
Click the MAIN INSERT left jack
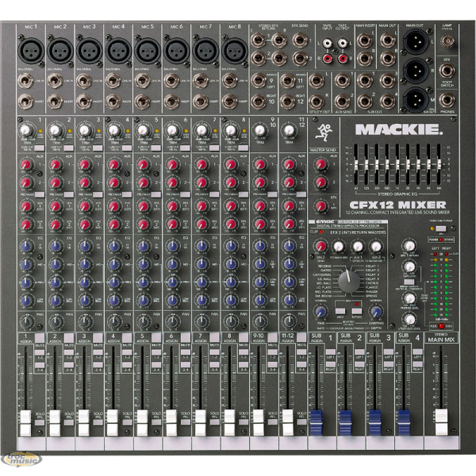(365, 40)
